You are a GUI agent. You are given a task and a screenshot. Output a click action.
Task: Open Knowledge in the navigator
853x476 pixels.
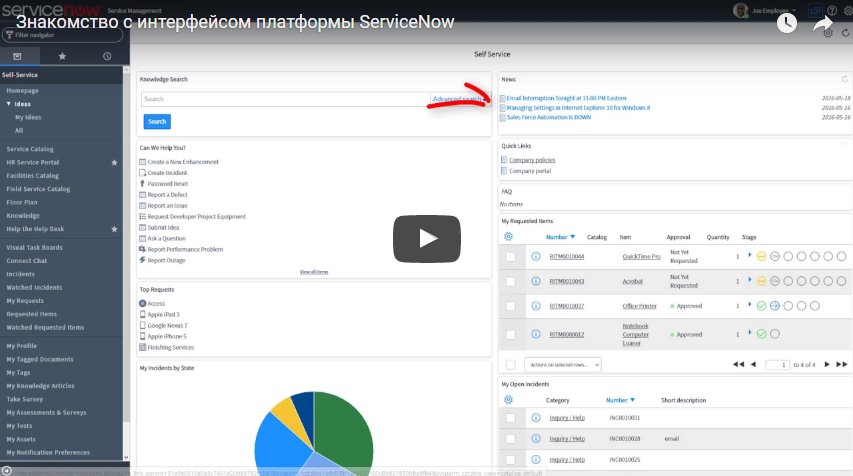pyautogui.click(x=23, y=215)
